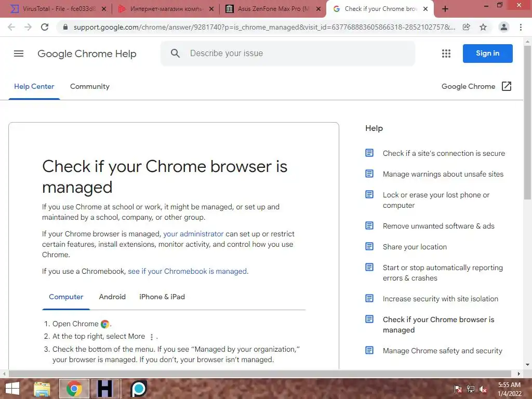Viewport: 532px width, 399px height.
Task: Click the Chrome taskbar icon
Action: point(74,389)
